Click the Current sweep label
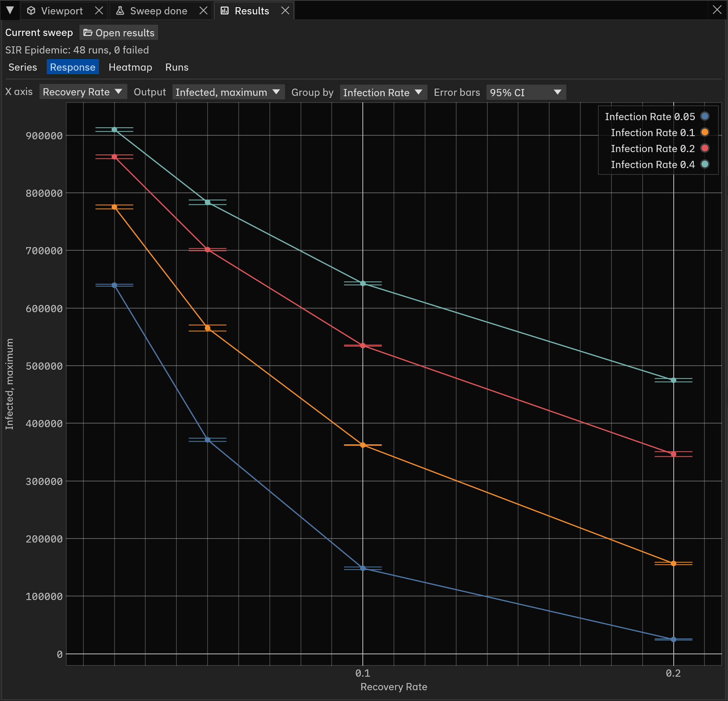Screen dimensions: 728x701 click(x=39, y=33)
